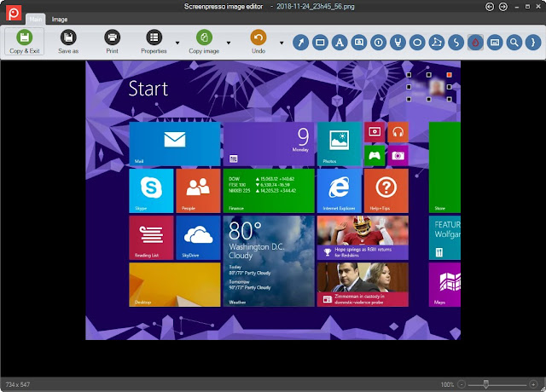The height and width of the screenshot is (392, 546).
Task: Switch to the Image tab
Action: (60, 20)
